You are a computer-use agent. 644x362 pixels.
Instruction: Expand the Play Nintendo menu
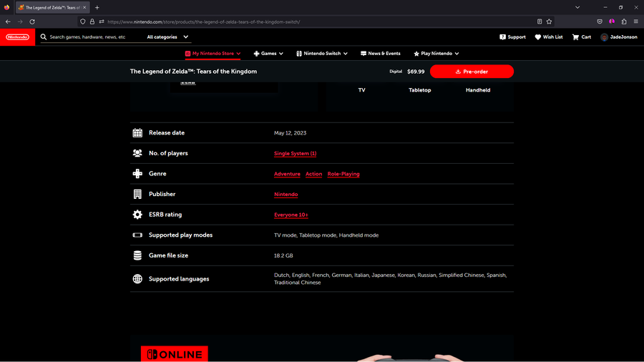click(x=436, y=54)
